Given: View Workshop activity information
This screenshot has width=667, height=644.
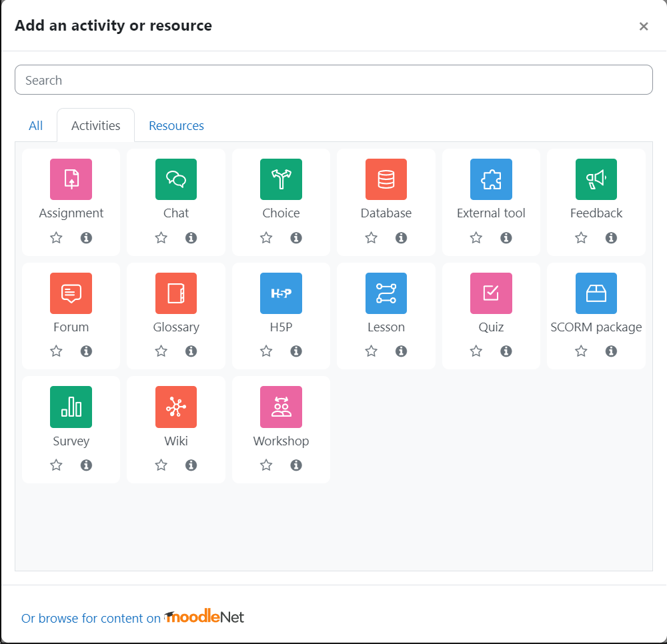Looking at the screenshot, I should point(296,465).
